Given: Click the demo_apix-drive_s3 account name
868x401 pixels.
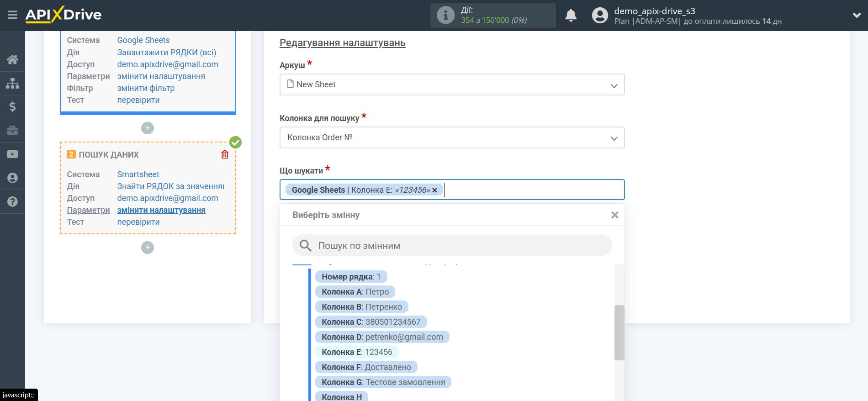Looking at the screenshot, I should coord(654,11).
